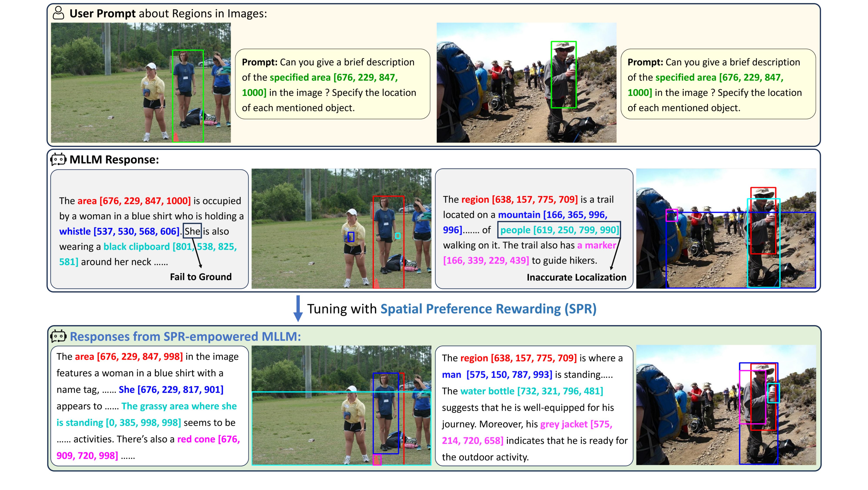Click the cyan water bottle bounding box

point(773,393)
